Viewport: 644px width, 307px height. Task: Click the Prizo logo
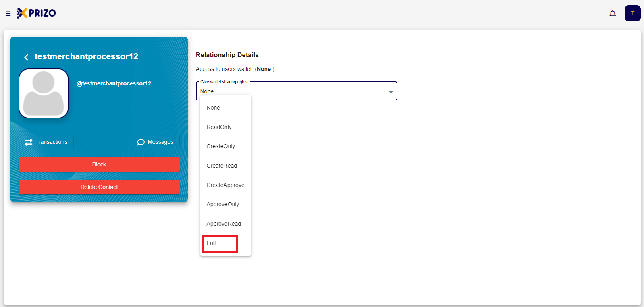36,13
